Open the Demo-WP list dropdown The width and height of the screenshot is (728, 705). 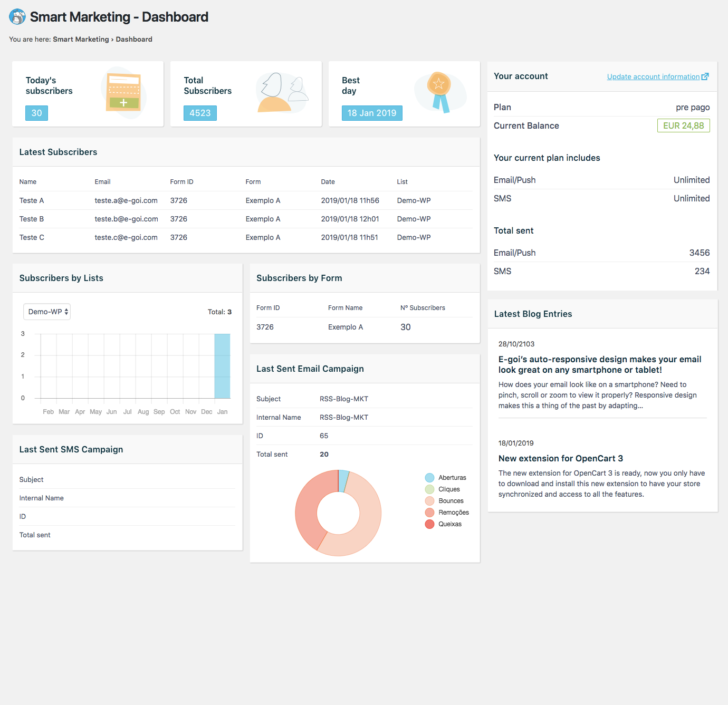(x=47, y=312)
